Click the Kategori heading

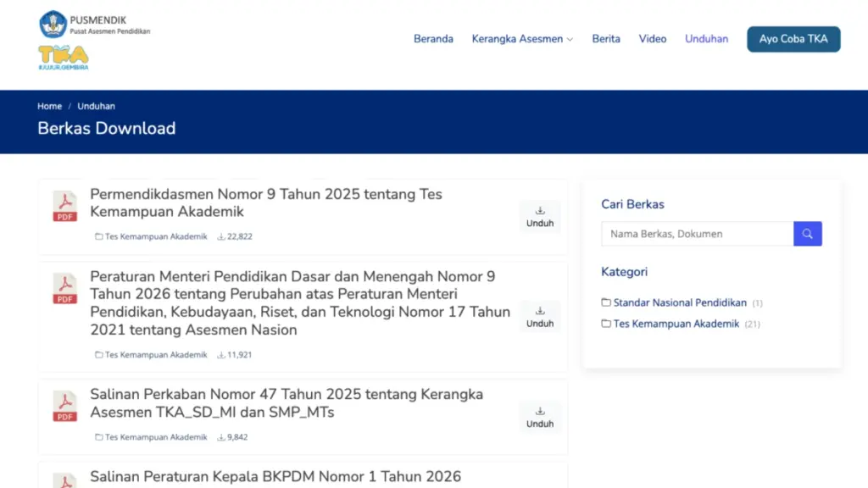pos(624,272)
